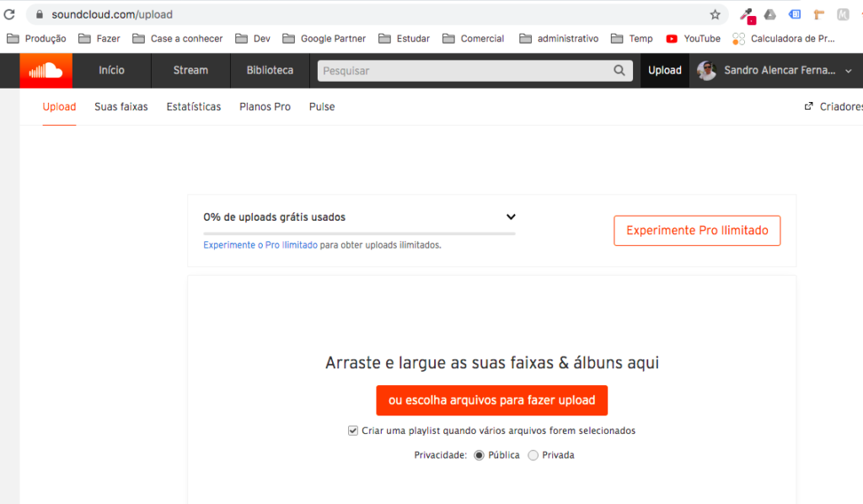Screen dimensions: 863x504
Task: Open the account dropdown next to Sandro's name
Action: coord(849,71)
